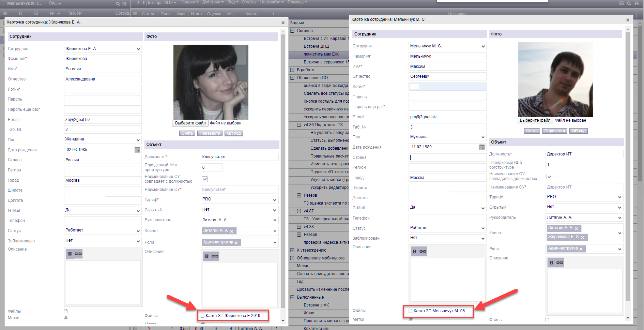The image size is (644, 330).
Task: Expand the 'В работе' task group
Action: (x=292, y=70)
